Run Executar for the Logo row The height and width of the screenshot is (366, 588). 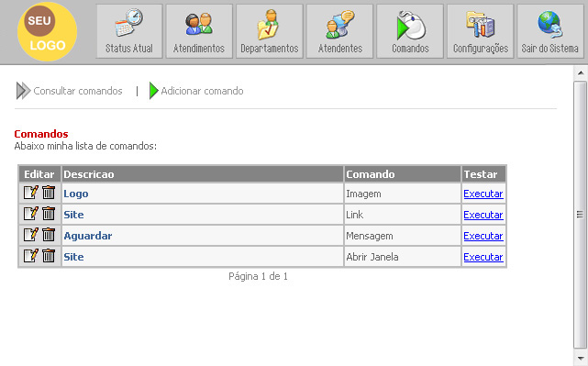click(483, 194)
